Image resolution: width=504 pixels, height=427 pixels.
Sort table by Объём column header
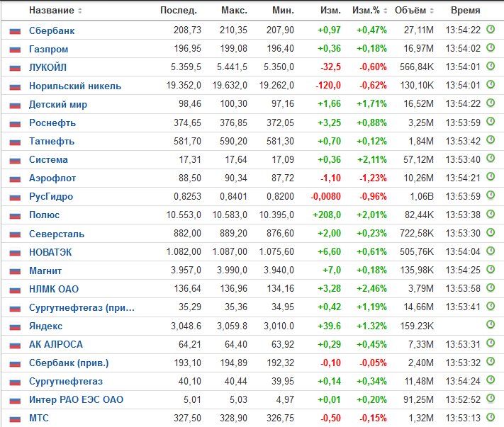point(414,11)
